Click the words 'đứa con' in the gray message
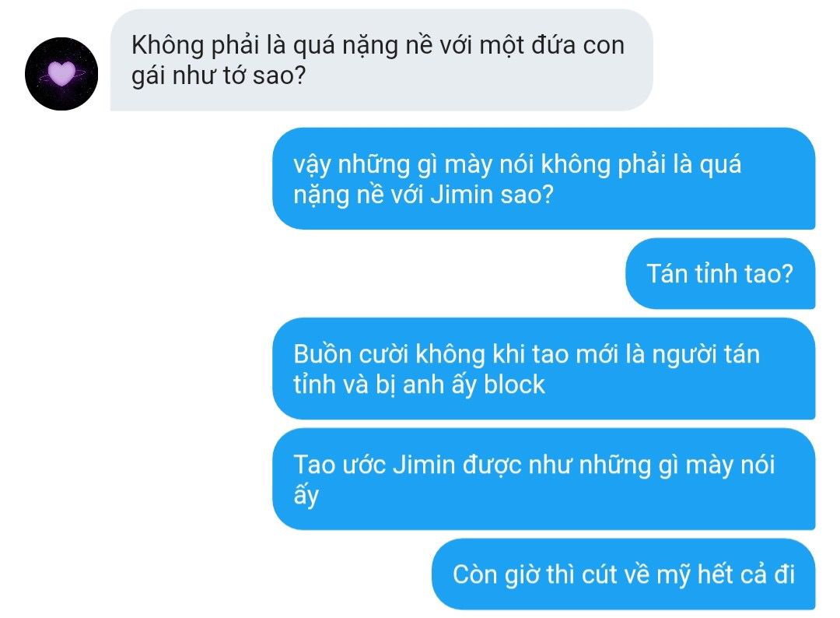 point(577,45)
